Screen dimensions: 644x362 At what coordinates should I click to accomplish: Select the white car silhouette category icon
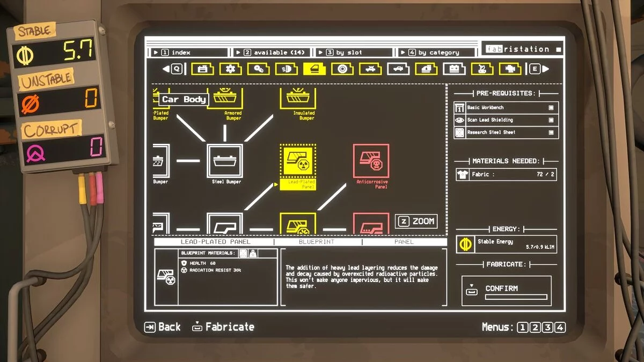tap(398, 69)
